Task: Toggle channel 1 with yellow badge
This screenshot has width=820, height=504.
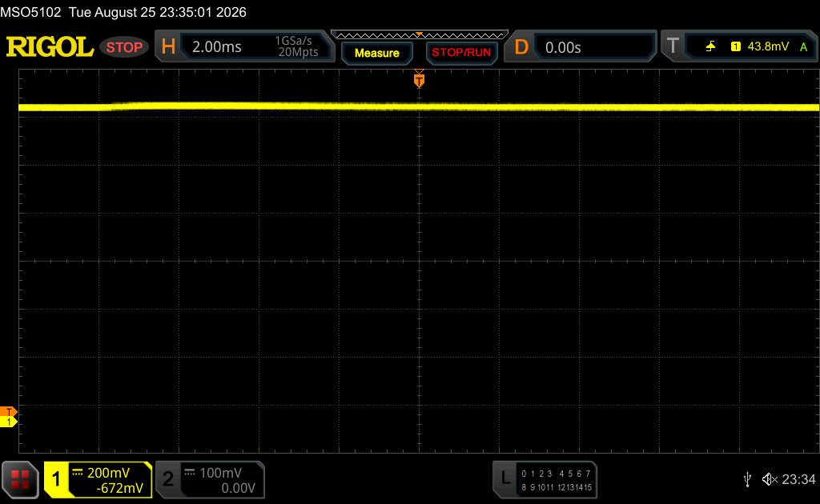Action: pos(56,479)
